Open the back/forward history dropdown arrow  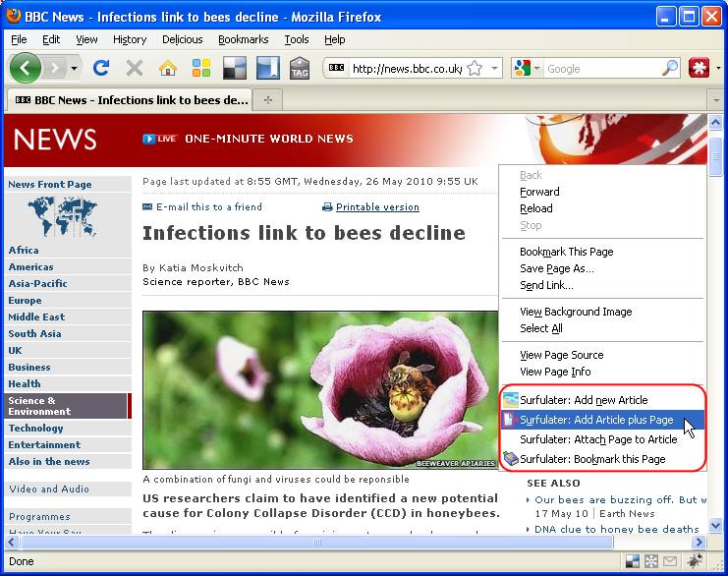(74, 68)
